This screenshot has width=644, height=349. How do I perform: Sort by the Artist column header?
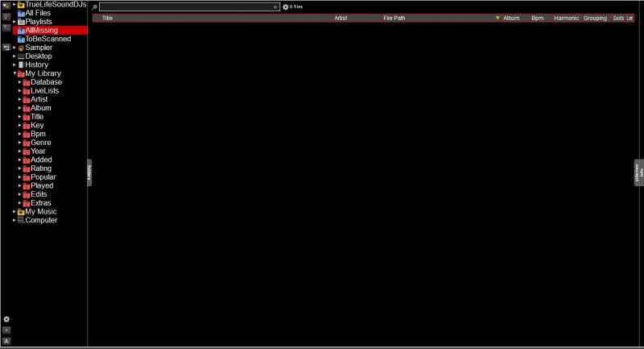point(341,18)
